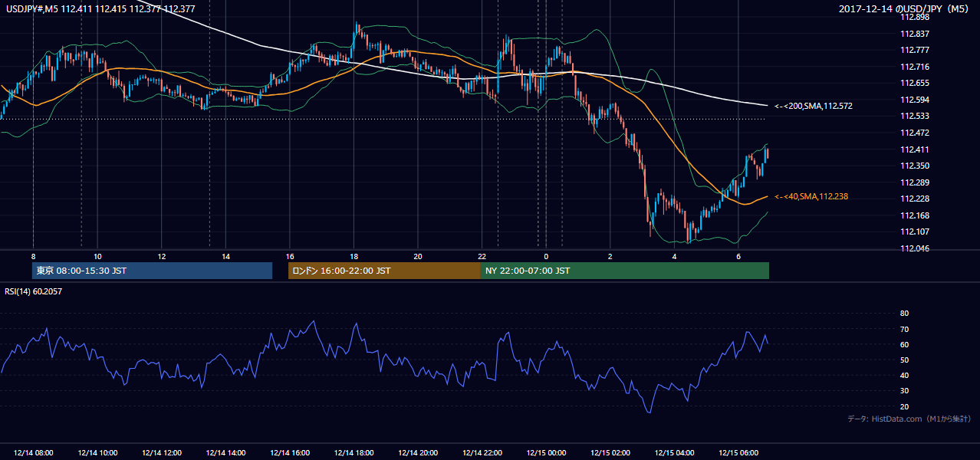Click price axis label 112.472

(914, 133)
